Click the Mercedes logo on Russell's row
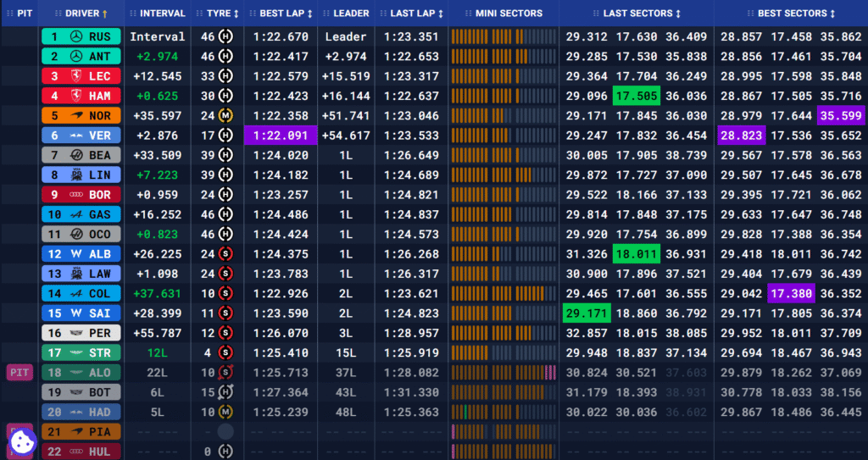 [x=77, y=36]
